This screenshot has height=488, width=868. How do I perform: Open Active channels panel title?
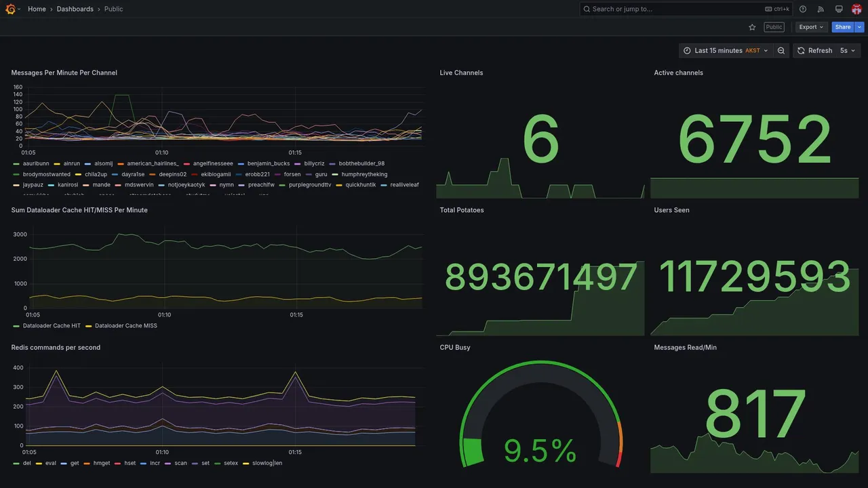[x=678, y=73]
